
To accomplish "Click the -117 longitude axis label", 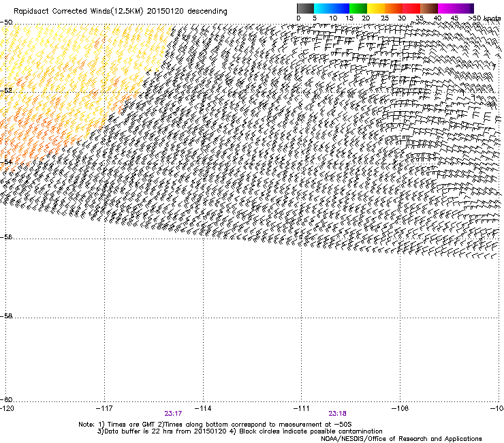I will (x=104, y=408).
